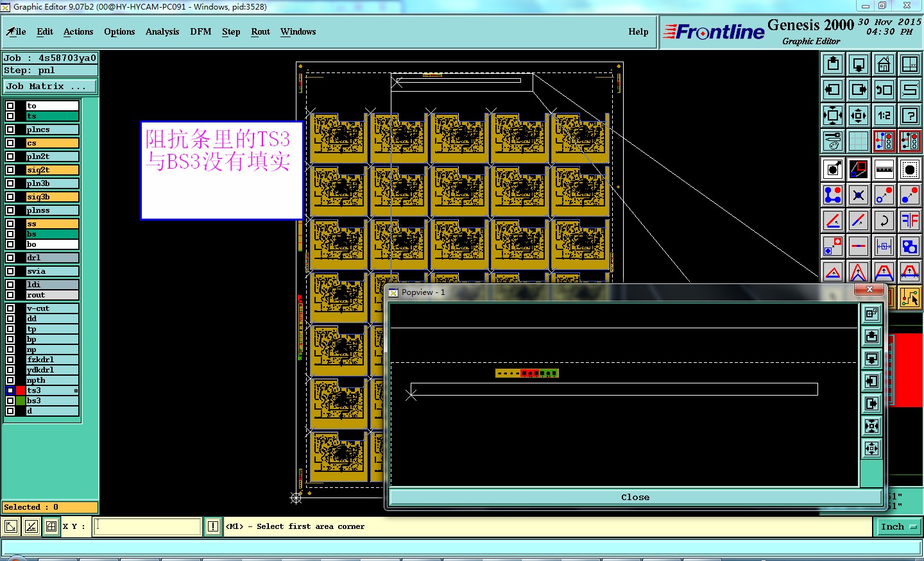Toggle checkbox for the rout layer
The height and width of the screenshot is (561, 924).
10,295
